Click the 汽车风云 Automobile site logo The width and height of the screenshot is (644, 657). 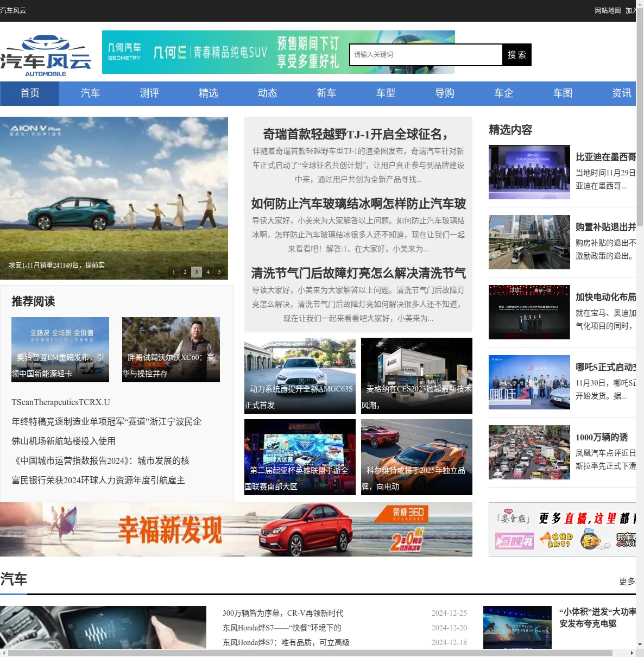[46, 55]
